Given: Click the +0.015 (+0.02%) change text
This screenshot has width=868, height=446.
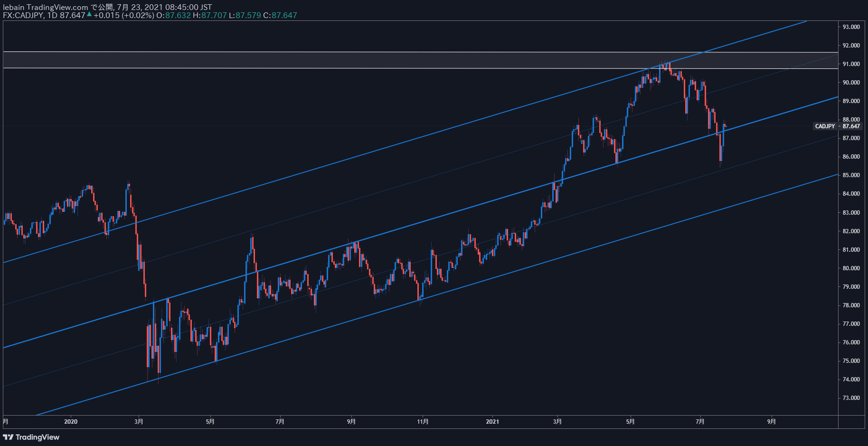Looking at the screenshot, I should tap(123, 15).
